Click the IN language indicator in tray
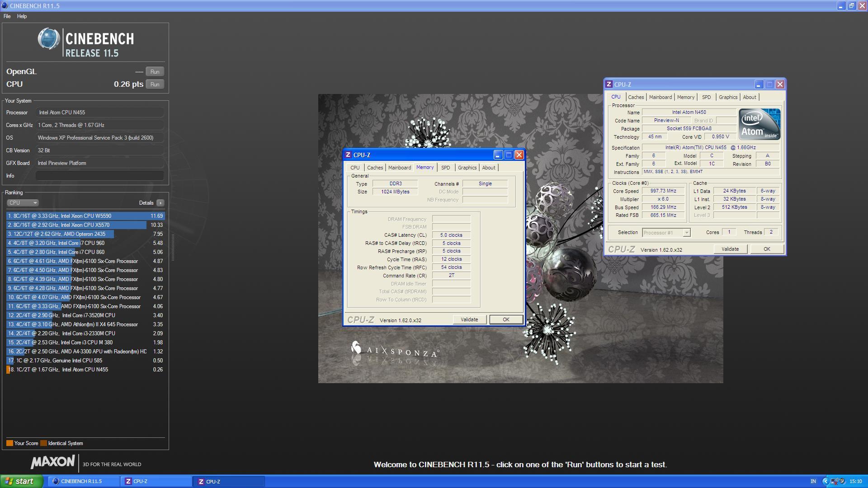868x488 pixels. 813,481
